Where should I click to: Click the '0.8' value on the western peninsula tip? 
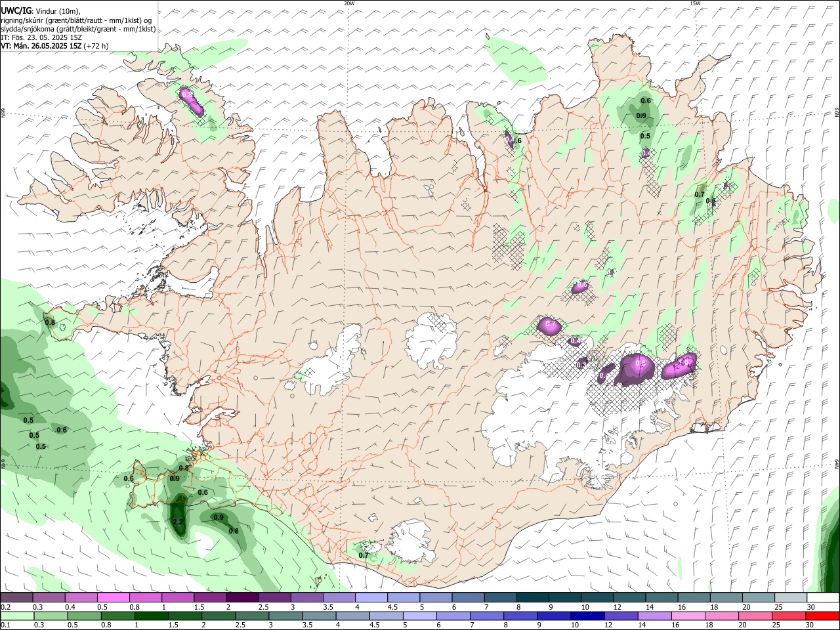point(50,322)
